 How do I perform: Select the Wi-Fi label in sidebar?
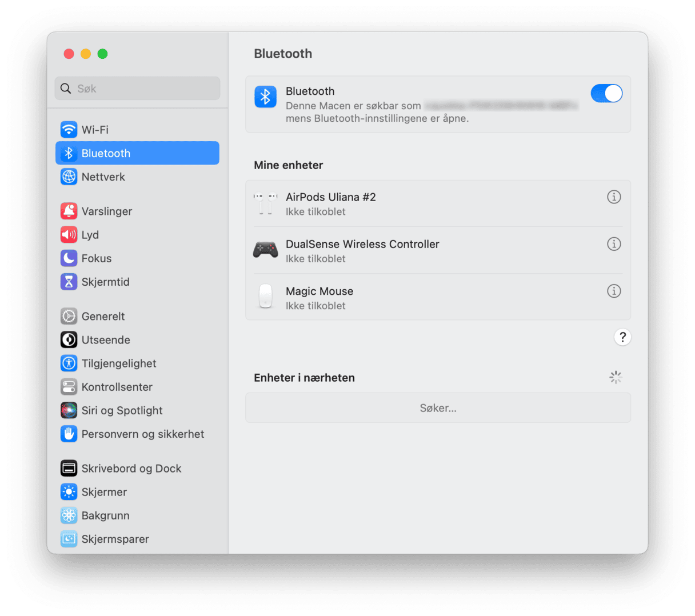(x=95, y=130)
